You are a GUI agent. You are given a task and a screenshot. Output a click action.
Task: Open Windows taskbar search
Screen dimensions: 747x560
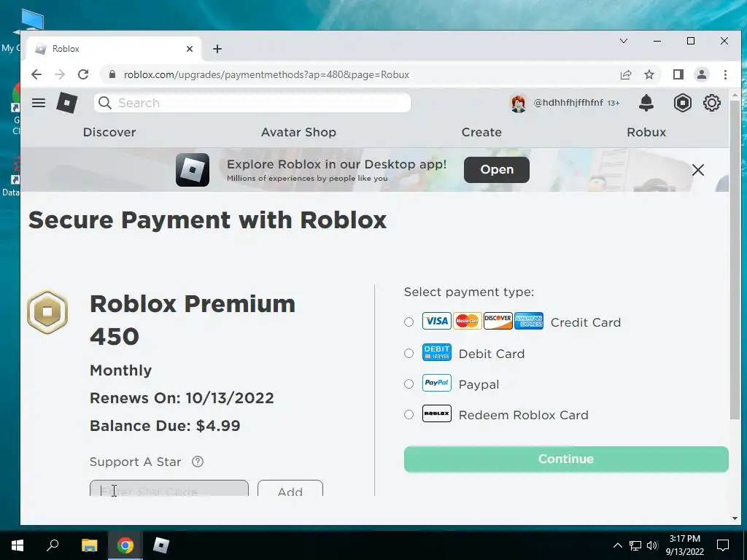coord(53,545)
